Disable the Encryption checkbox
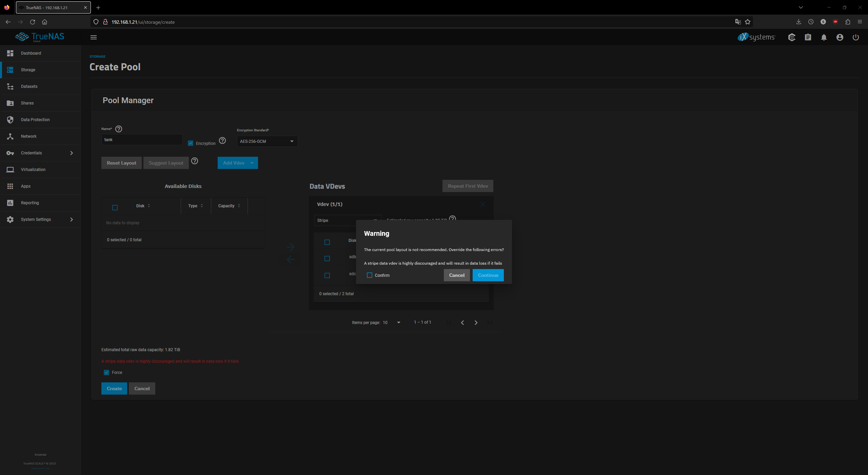 191,143
